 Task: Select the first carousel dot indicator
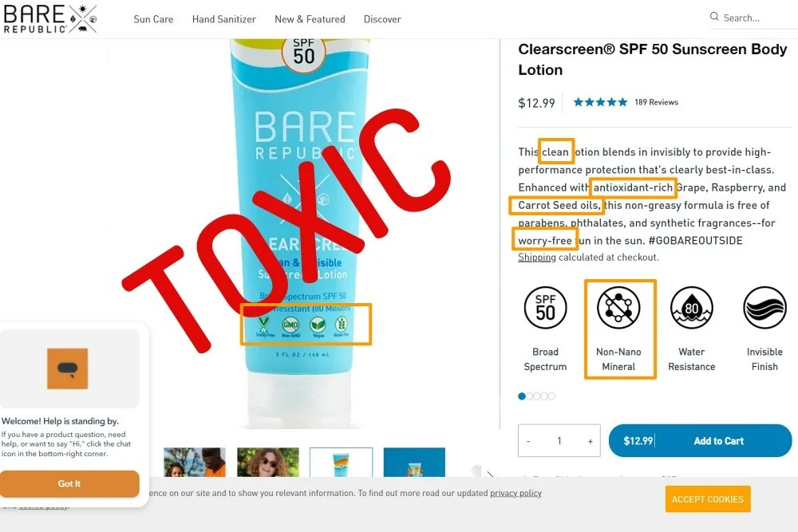pyautogui.click(x=522, y=396)
